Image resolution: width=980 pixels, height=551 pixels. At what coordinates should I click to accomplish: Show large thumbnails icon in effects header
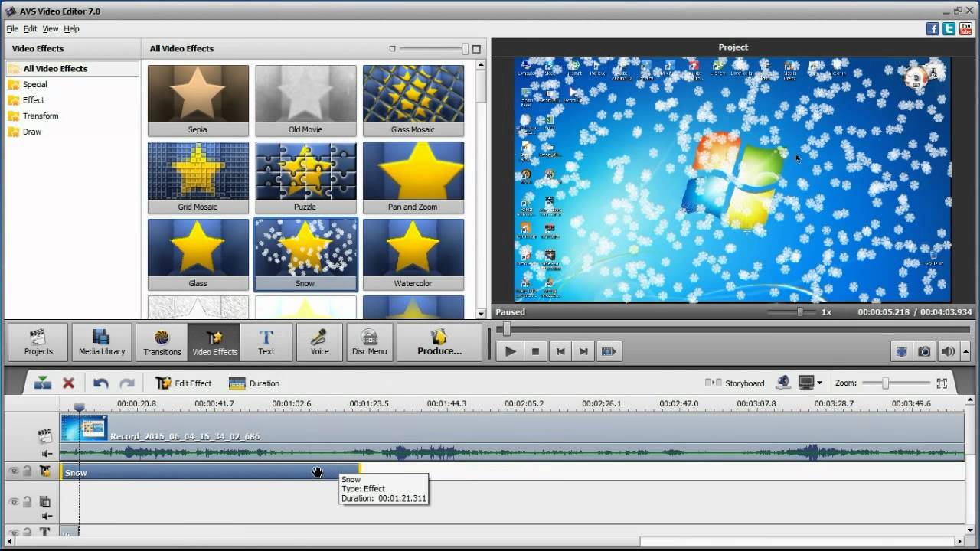coord(476,48)
